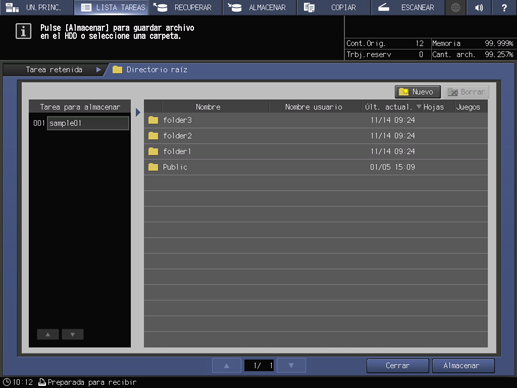Click the Hojas column header
517x388 pixels.
(433, 107)
